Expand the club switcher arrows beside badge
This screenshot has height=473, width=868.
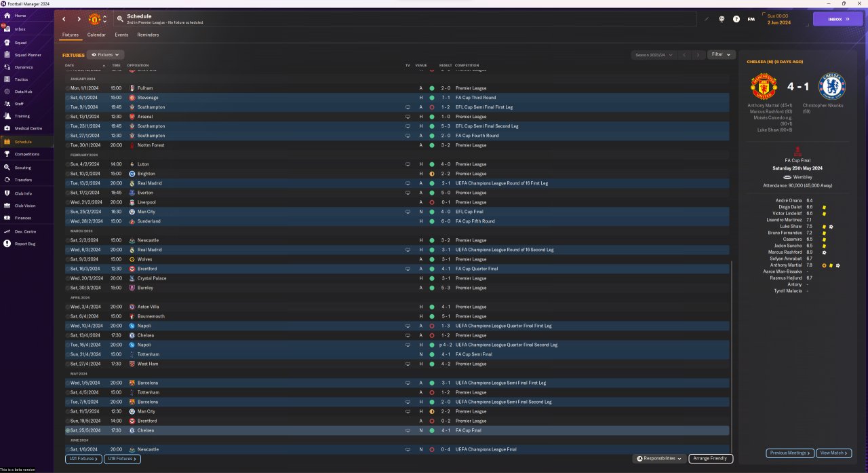104,19
